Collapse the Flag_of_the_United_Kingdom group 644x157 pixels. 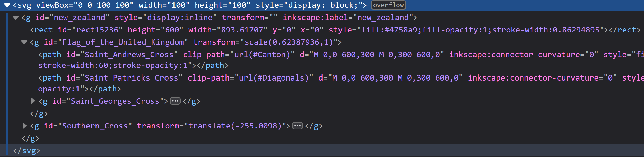pos(24,42)
